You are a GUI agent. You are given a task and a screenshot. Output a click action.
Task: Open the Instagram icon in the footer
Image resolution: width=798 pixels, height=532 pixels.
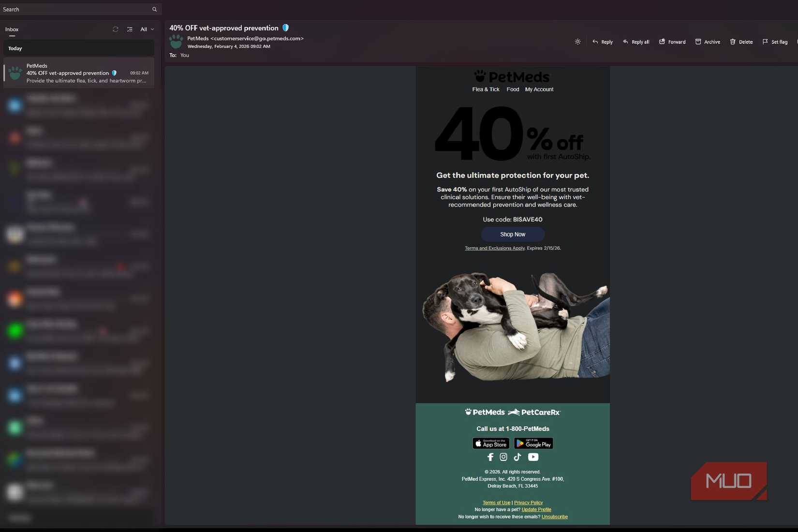(503, 457)
